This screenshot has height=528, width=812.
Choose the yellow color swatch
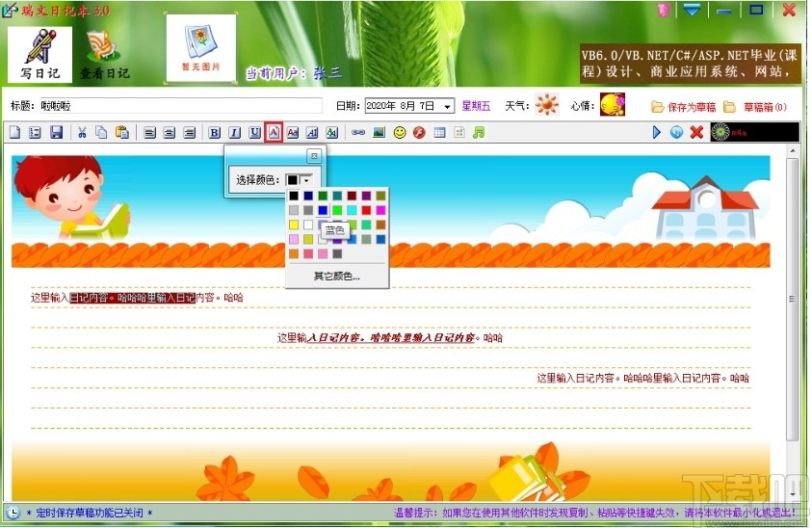tap(294, 224)
